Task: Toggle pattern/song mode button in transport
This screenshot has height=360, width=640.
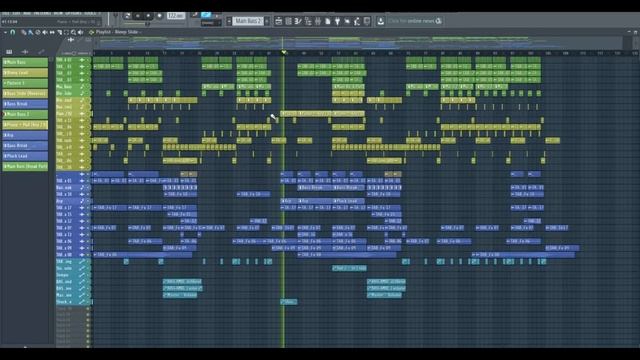Action: (127, 16)
